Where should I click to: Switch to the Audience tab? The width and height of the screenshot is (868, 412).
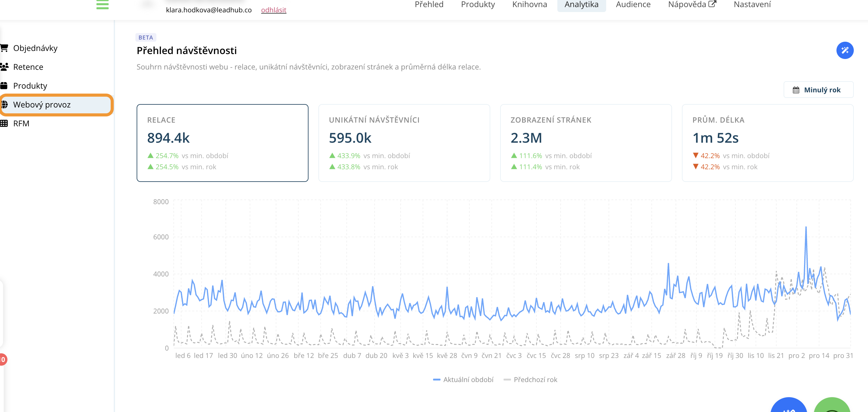tap(633, 5)
